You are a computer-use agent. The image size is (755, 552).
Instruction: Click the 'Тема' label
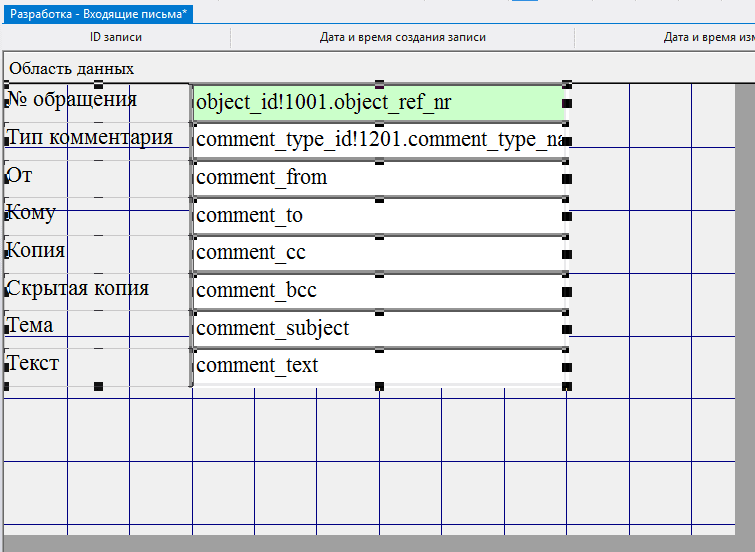point(30,325)
